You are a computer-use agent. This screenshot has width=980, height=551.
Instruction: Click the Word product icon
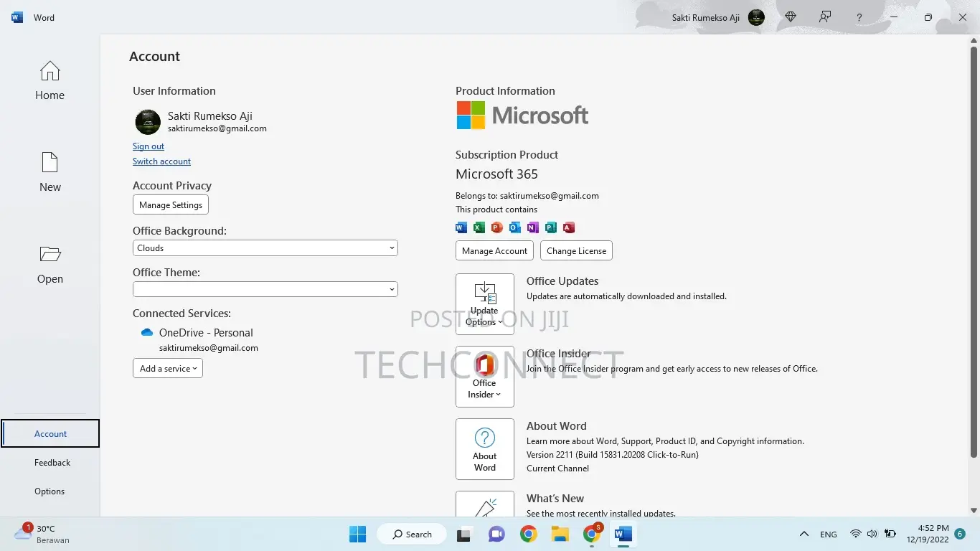pos(461,227)
